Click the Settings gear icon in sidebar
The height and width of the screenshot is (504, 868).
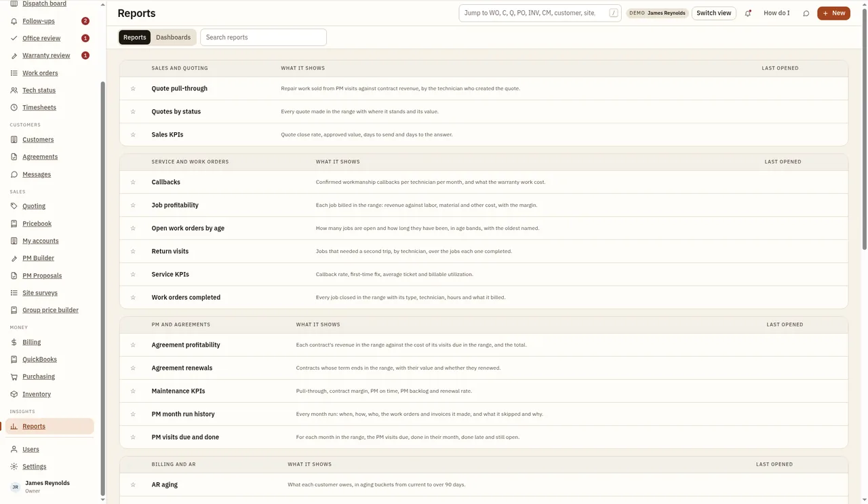point(14,467)
